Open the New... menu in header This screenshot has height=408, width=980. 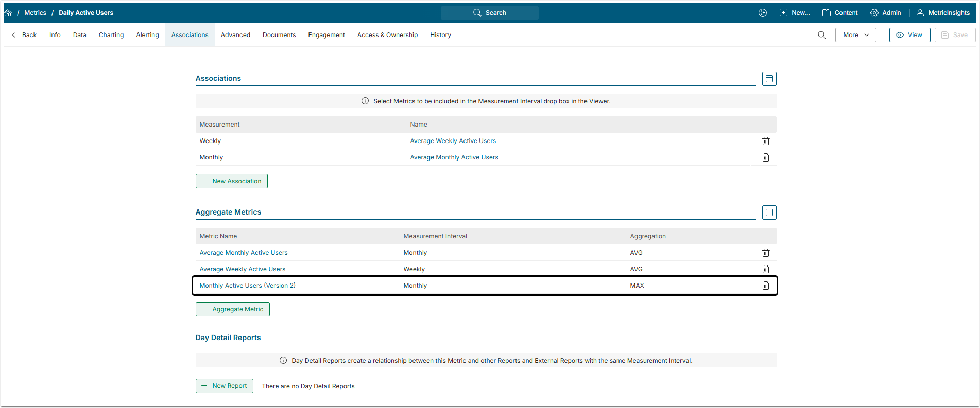coord(795,13)
